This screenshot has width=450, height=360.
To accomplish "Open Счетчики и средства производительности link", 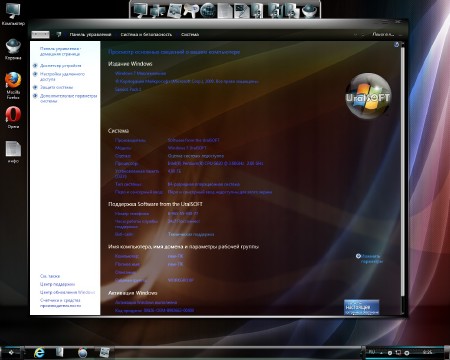I will coord(60,303).
